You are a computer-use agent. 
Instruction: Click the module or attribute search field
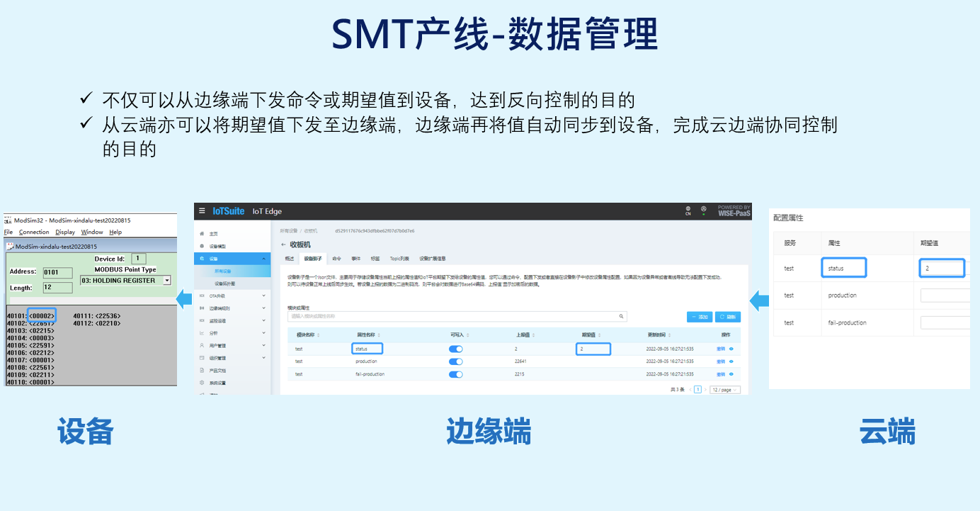[457, 317]
